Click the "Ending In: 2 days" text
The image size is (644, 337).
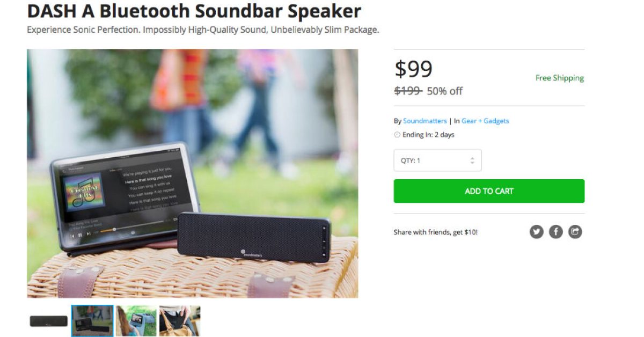point(428,135)
